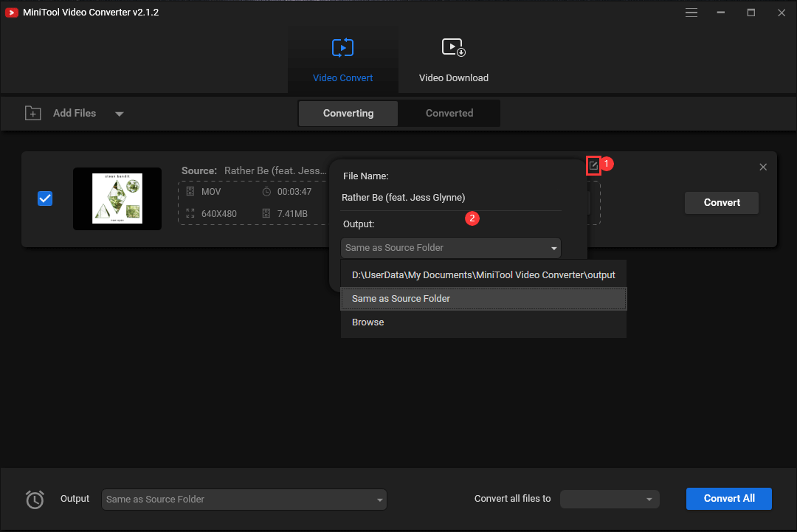
Task: Open the Convert all files to dropdown
Action: 610,499
